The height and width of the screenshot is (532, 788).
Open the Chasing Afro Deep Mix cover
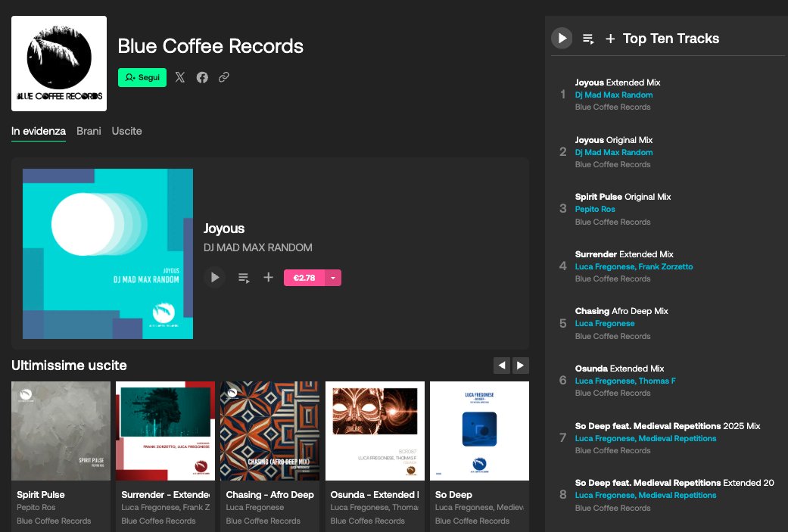click(x=270, y=431)
